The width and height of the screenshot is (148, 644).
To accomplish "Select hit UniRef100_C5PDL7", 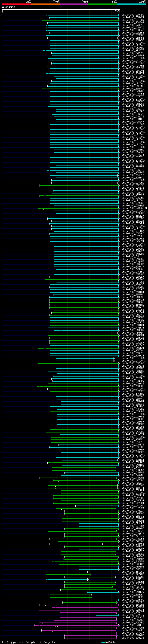I will pyautogui.click(x=133, y=277).
